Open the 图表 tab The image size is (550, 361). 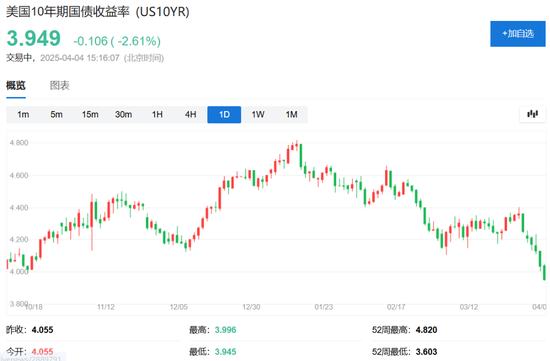pos(60,85)
